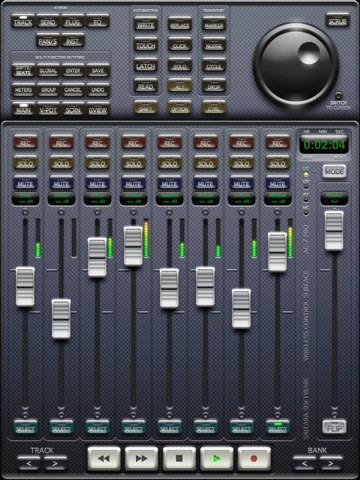This screenshot has width=360, height=480.
Task: Click the FLIP button under master fader
Action: [334, 428]
